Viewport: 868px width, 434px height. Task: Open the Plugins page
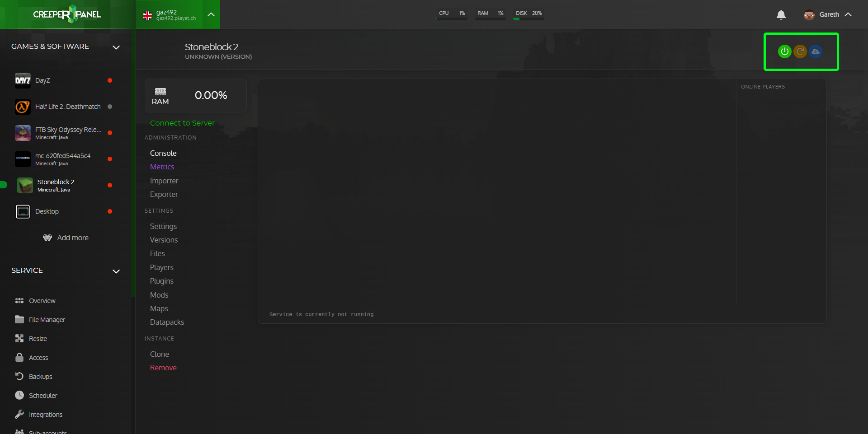pyautogui.click(x=162, y=281)
